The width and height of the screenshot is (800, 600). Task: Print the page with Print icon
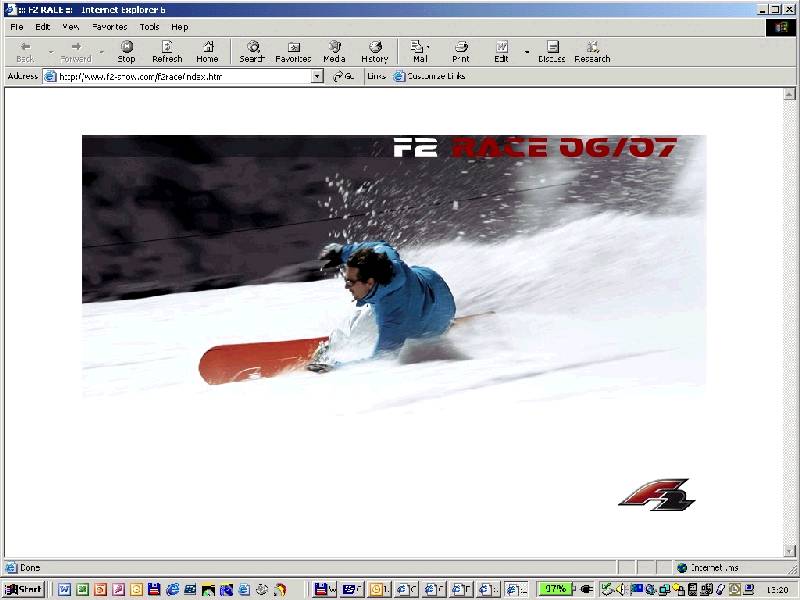click(461, 51)
